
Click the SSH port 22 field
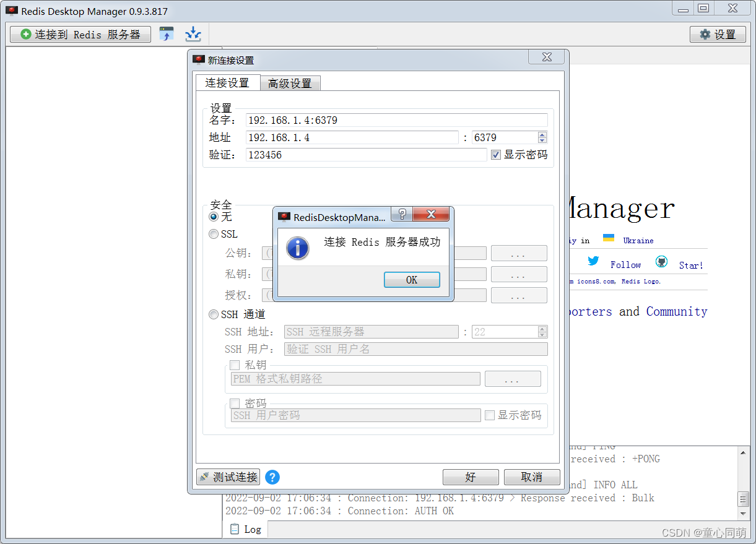(505, 332)
